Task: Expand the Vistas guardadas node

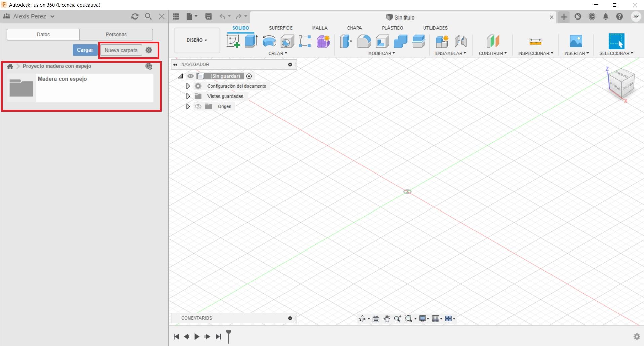Action: [188, 97]
